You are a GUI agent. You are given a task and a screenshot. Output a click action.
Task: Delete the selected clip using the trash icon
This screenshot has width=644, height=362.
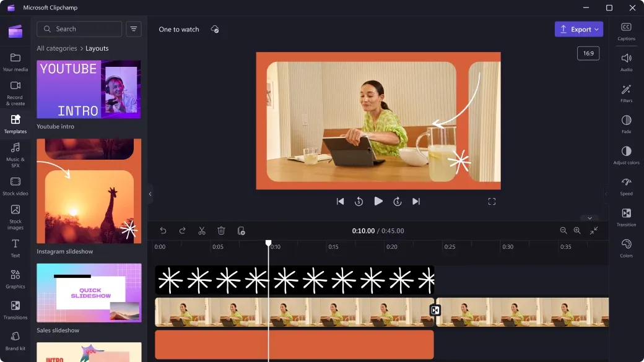pyautogui.click(x=221, y=230)
